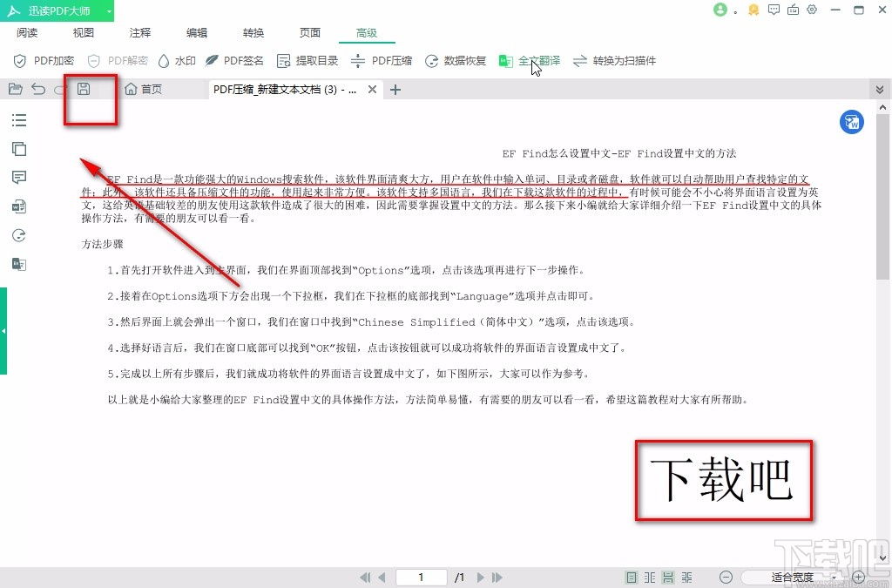Viewport: 892px width, 588px height.
Task: Click the page number input field
Action: click(x=421, y=577)
